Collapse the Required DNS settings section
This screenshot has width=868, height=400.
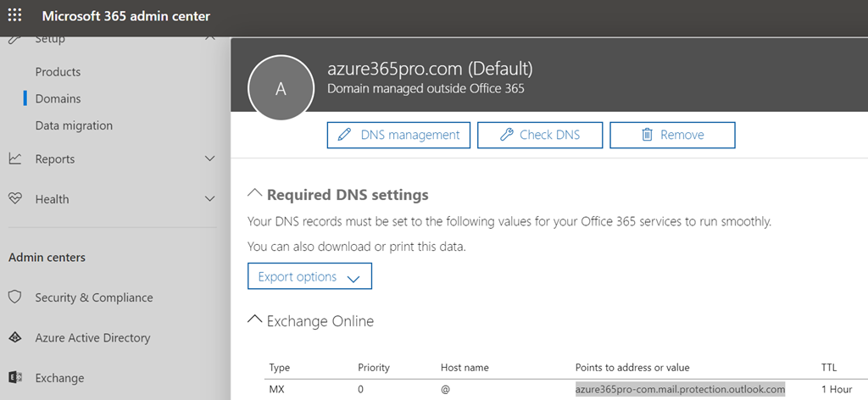point(254,193)
